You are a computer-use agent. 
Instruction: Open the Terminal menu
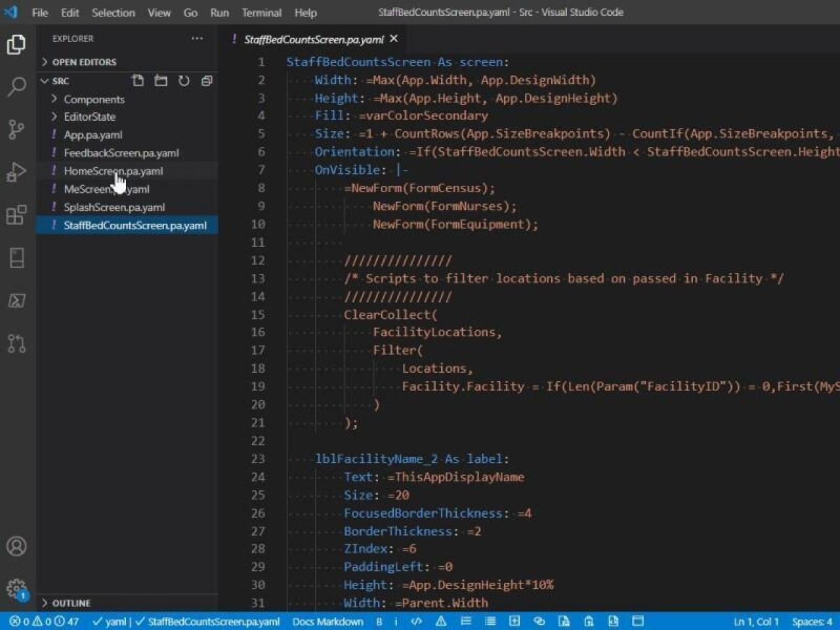point(261,12)
